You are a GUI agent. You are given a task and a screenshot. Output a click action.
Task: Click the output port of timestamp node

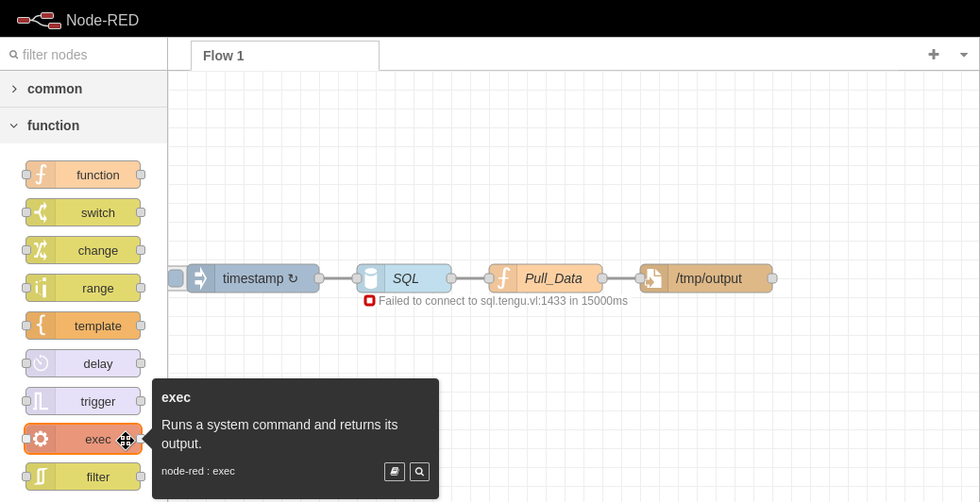coord(319,278)
